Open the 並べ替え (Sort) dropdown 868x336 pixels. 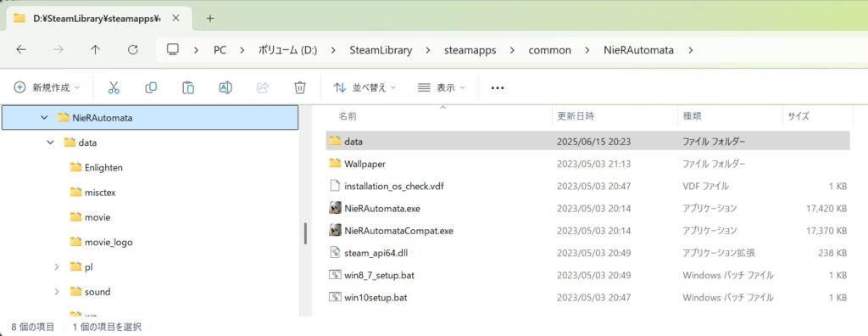[x=364, y=87]
